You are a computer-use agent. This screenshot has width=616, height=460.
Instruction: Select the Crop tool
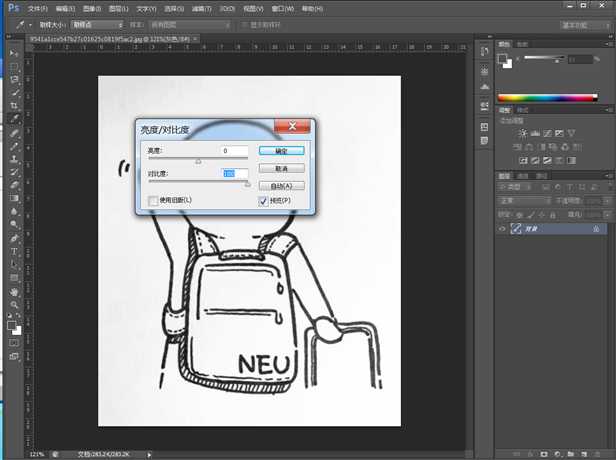[x=14, y=105]
